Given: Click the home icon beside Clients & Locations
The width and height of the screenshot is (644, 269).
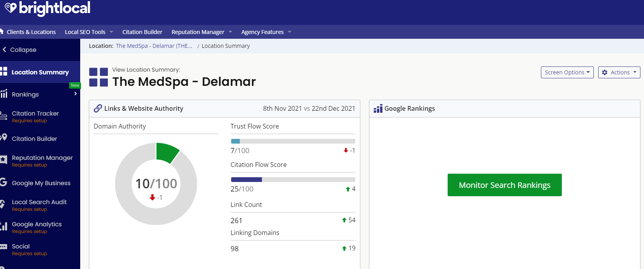Looking at the screenshot, I should (2, 31).
